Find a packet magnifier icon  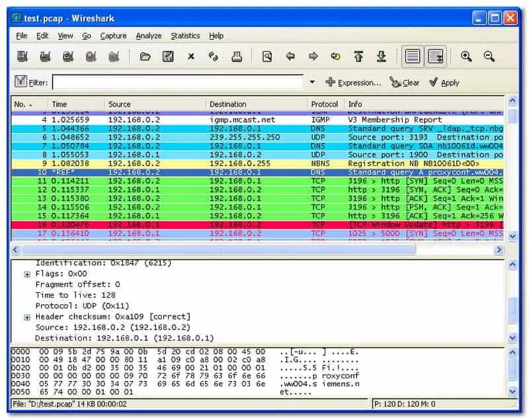point(267,56)
